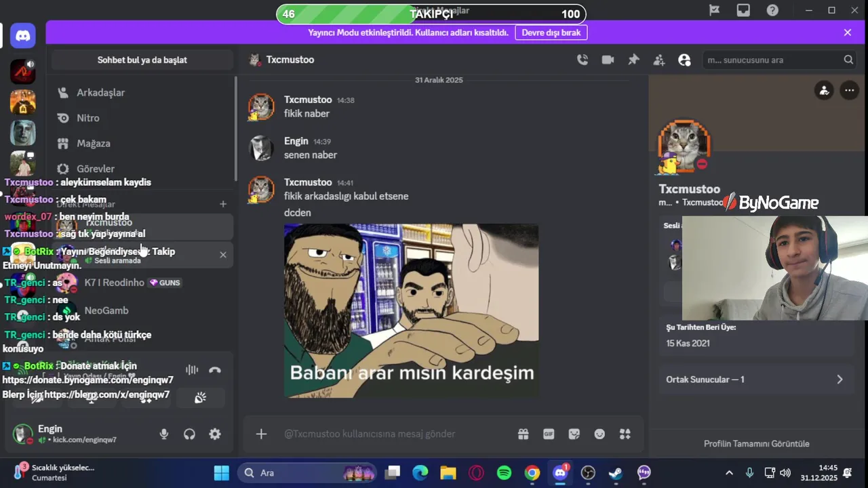868x488 pixels.
Task: Expand Ortak Sunucular mutual servers
Action: pos(756,380)
